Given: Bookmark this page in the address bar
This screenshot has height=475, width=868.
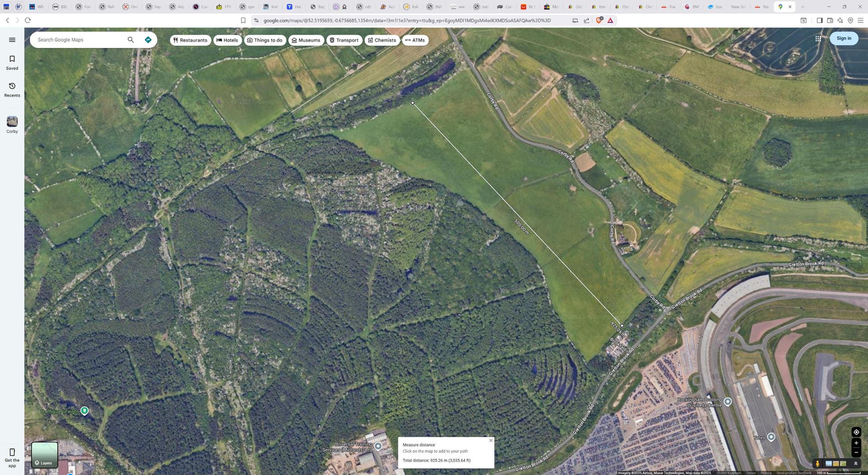Looking at the screenshot, I should click(x=243, y=20).
